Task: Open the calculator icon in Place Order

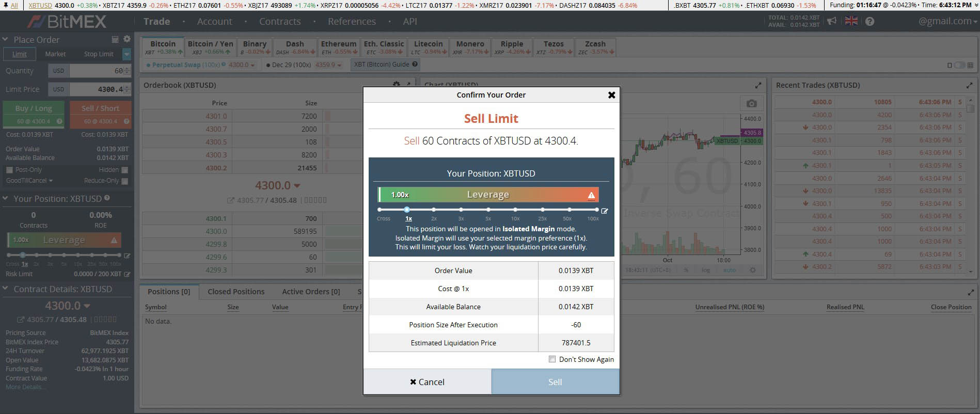Action: [115, 39]
